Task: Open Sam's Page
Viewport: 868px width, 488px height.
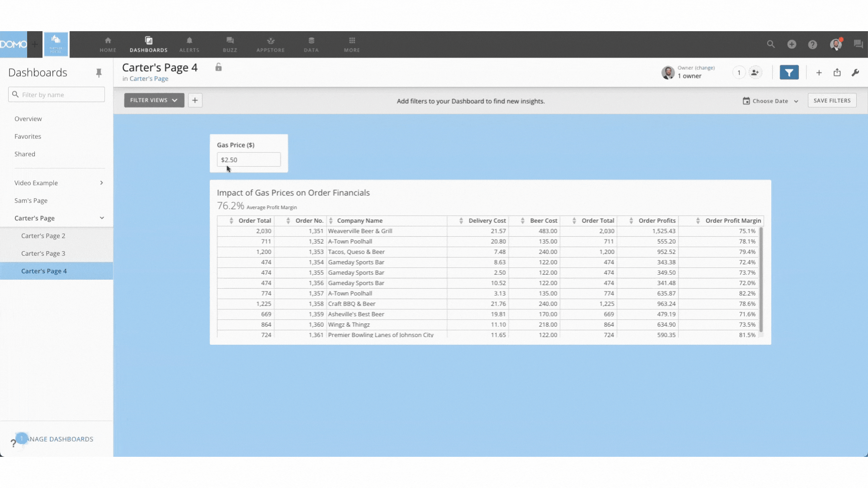Action: tap(31, 201)
